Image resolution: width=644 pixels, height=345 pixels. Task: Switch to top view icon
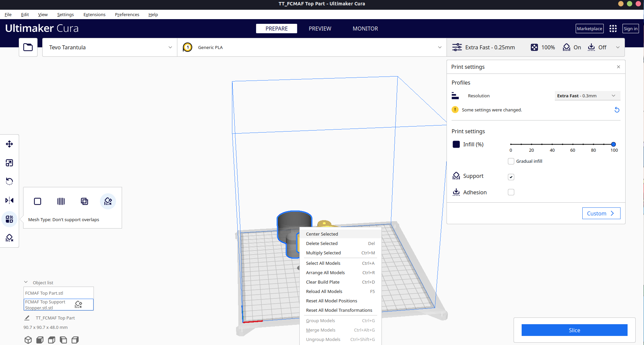(x=52, y=340)
